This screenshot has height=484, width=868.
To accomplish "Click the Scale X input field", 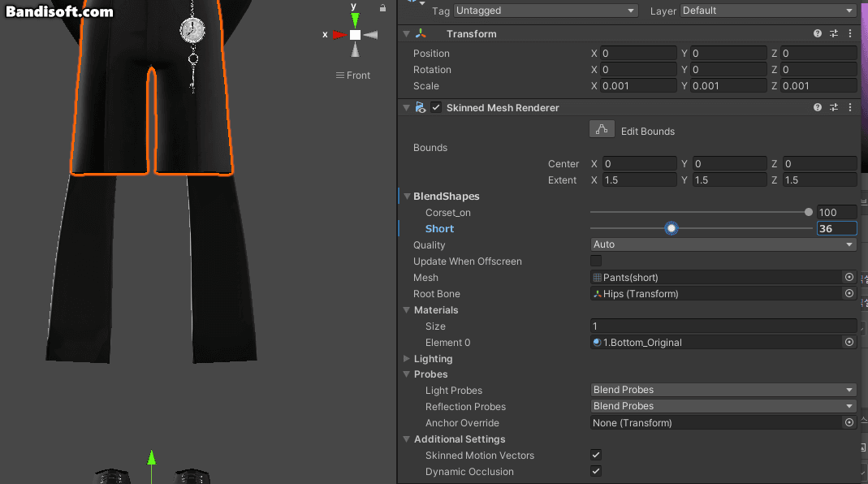I will coord(639,86).
